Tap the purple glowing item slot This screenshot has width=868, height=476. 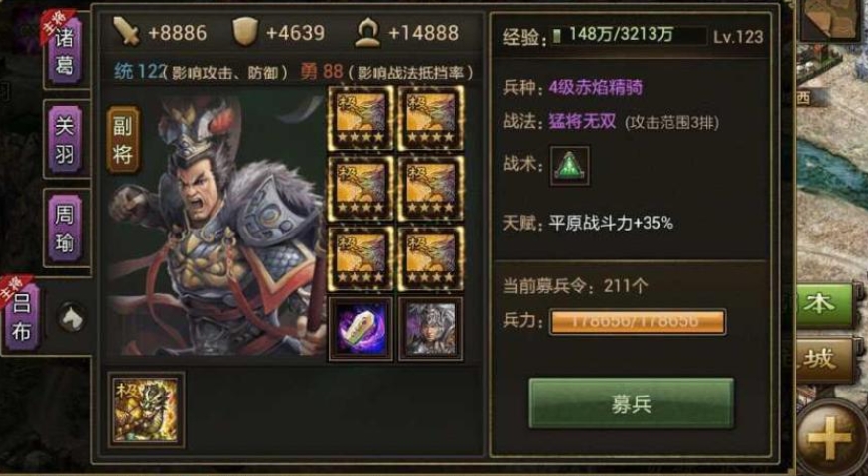coord(361,329)
